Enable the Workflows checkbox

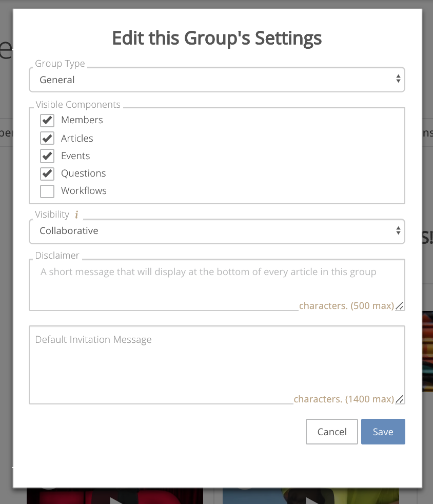tap(47, 191)
